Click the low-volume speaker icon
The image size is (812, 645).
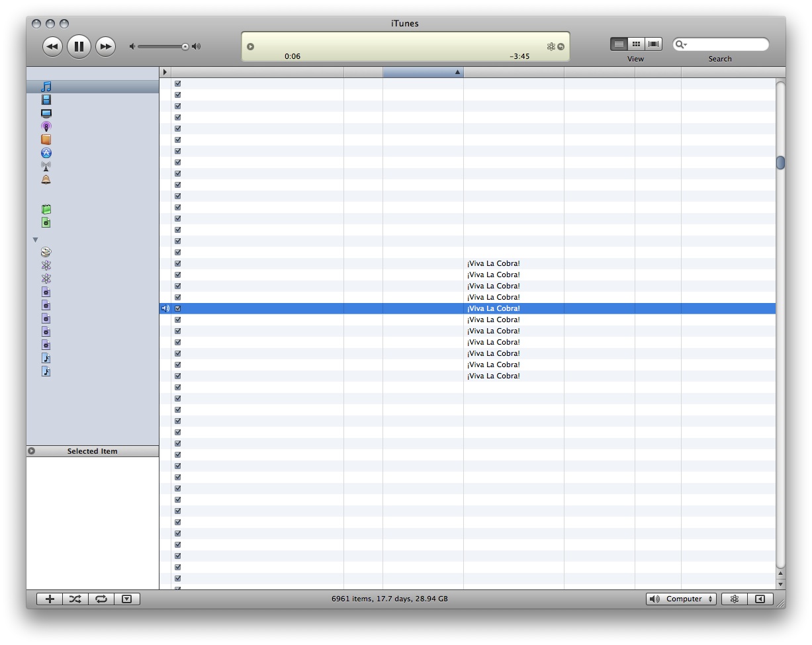132,46
